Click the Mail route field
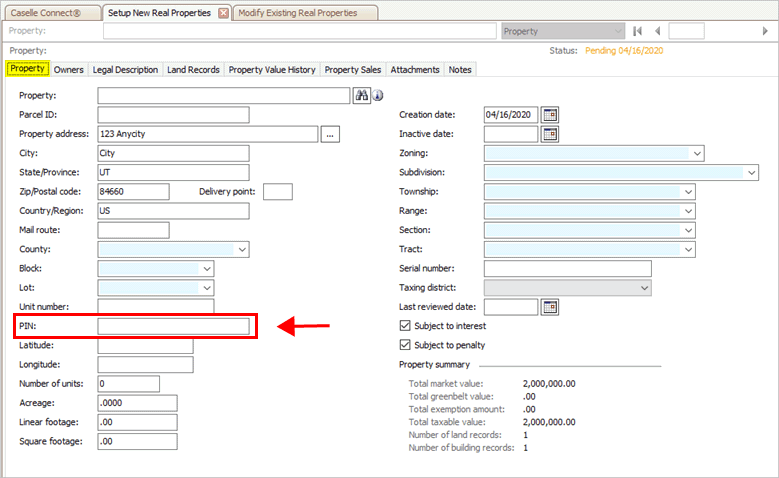Screen dimensions: 779x478 coord(133,230)
